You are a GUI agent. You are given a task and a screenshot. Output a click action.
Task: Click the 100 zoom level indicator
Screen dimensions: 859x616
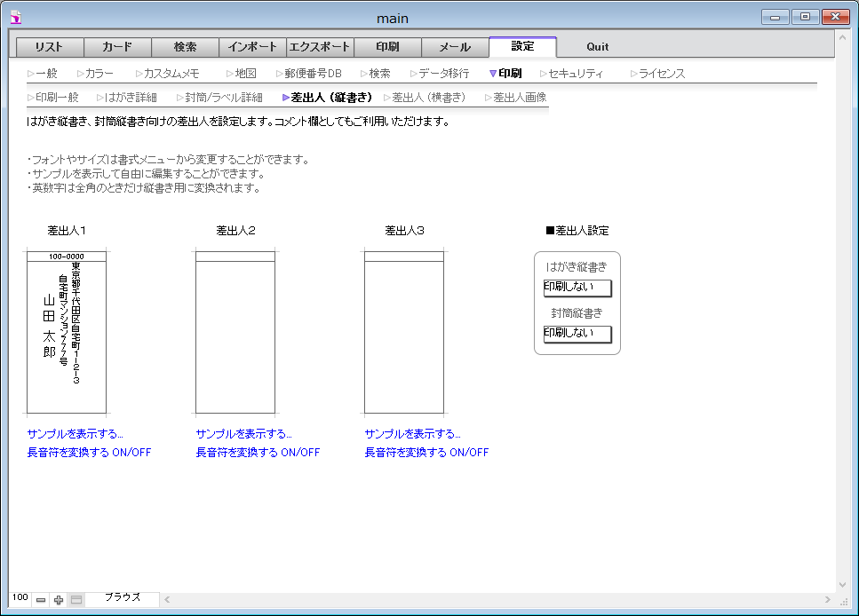20,598
